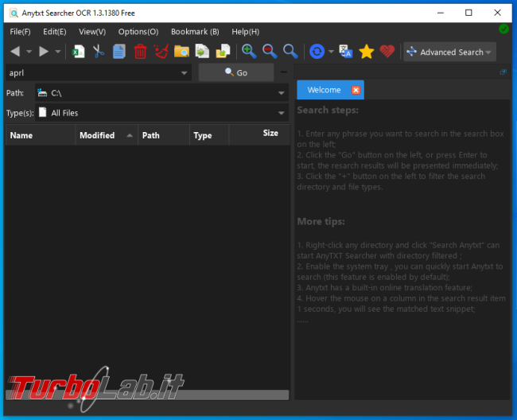Click the horizontal scrollbar under results list
Image resolution: width=517 pixels, height=420 pixels.
point(147,395)
